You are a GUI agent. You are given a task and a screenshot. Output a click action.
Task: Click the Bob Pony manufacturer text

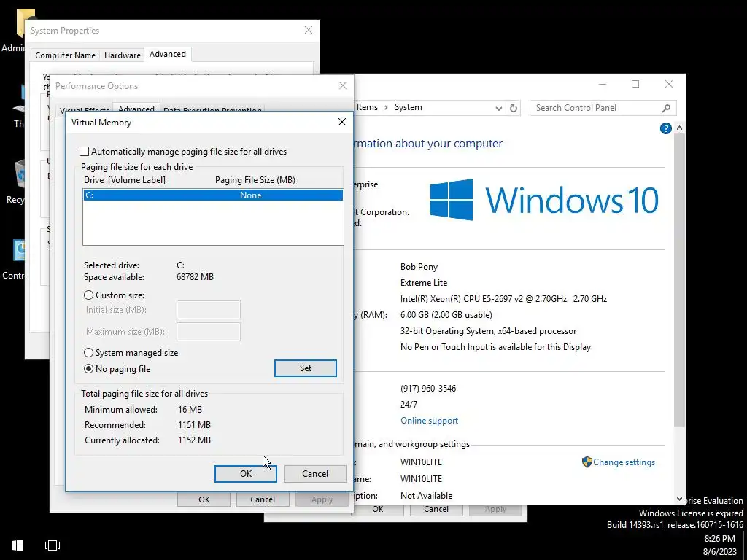(419, 267)
